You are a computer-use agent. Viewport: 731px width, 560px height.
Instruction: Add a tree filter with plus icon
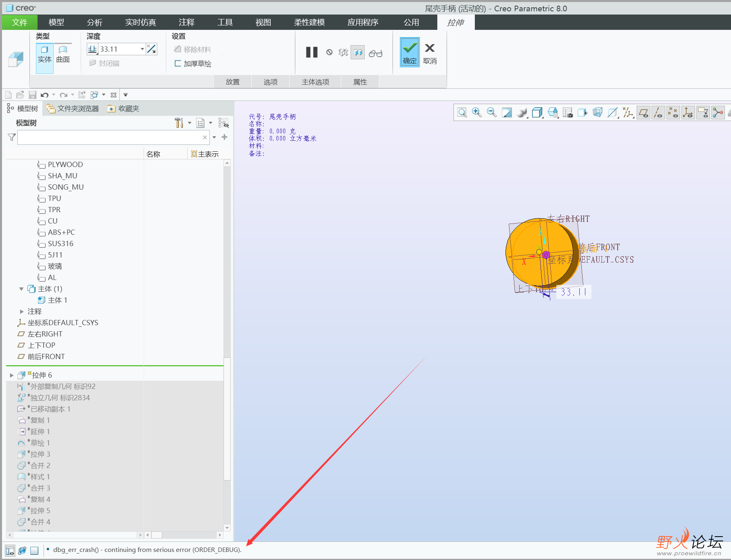point(225,137)
